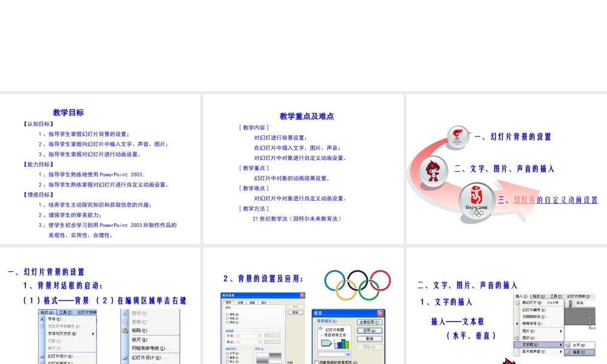Click the [教学难点] heading
This screenshot has height=364, width=607.
[254, 188]
